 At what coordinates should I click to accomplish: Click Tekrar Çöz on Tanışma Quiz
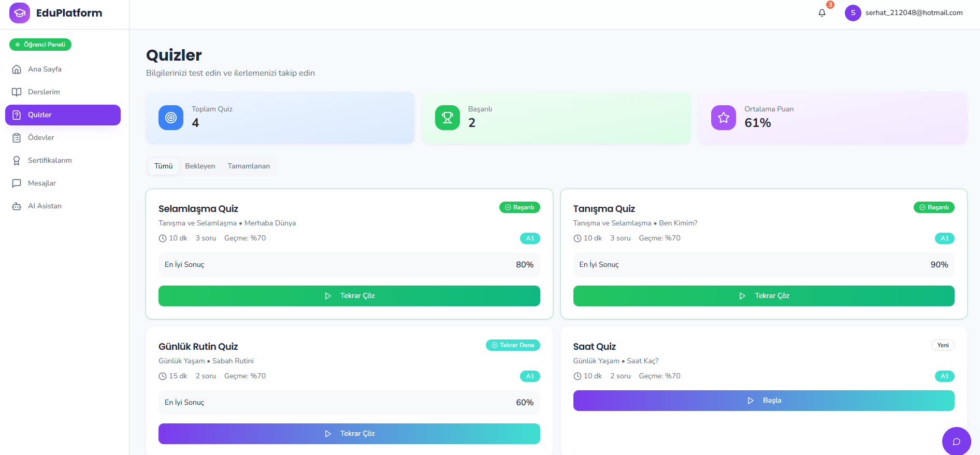pyautogui.click(x=763, y=296)
